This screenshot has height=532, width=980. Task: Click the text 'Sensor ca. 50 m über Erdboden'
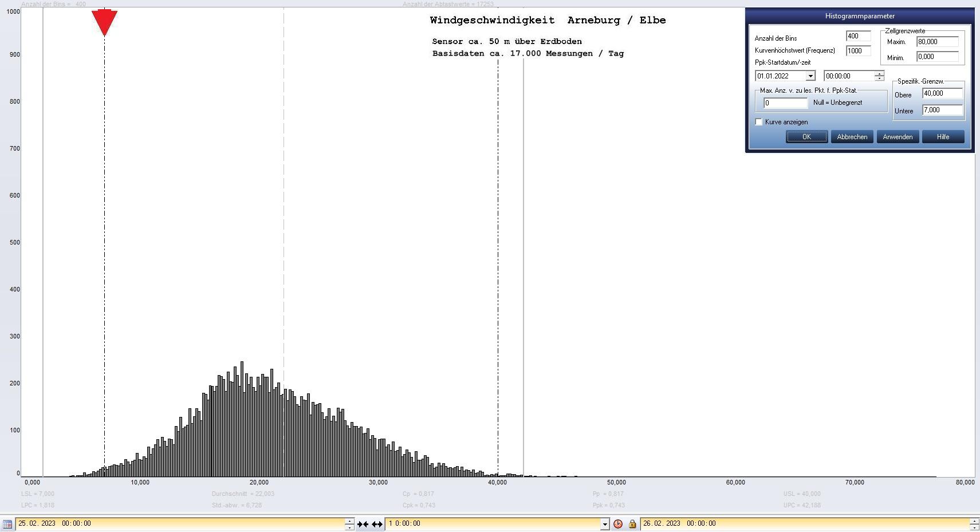[507, 41]
